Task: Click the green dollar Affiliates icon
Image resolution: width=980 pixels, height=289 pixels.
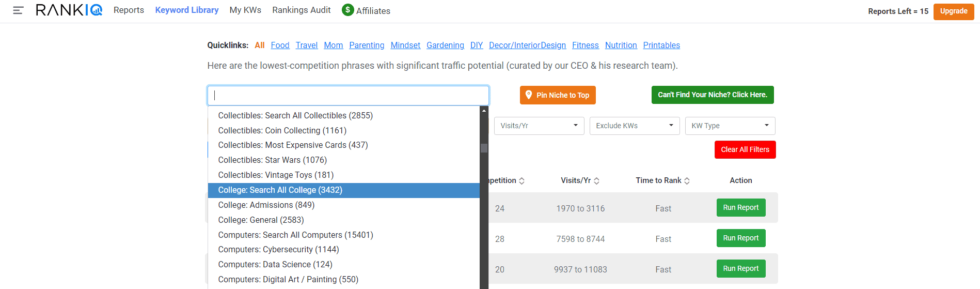Action: point(347,10)
